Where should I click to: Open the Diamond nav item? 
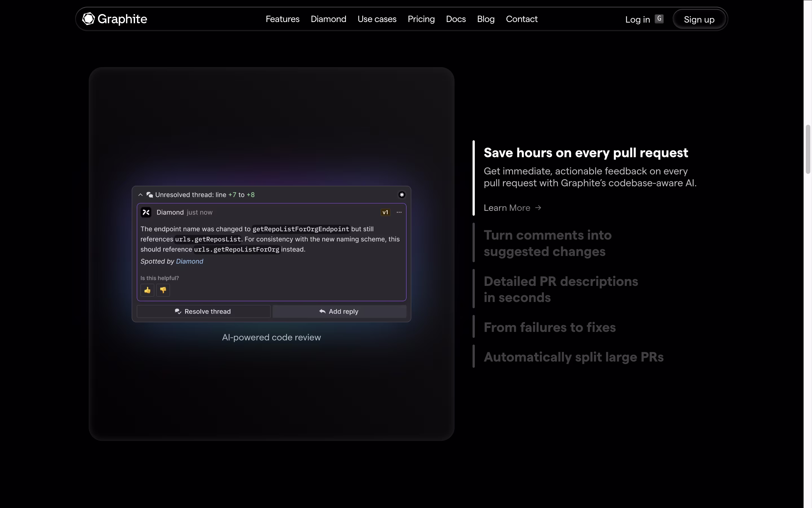pos(328,19)
